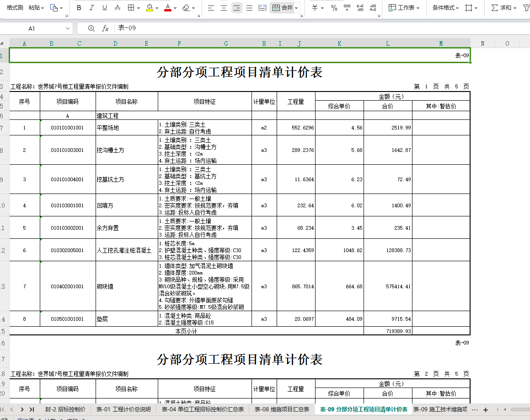Apply cell borders icon
This screenshot has width=530, height=420.
pos(131,7)
